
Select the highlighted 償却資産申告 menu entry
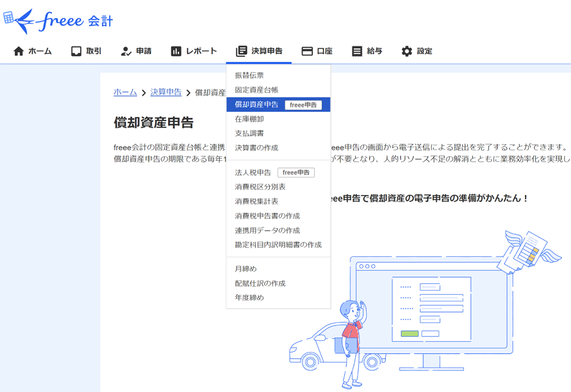[x=278, y=105]
